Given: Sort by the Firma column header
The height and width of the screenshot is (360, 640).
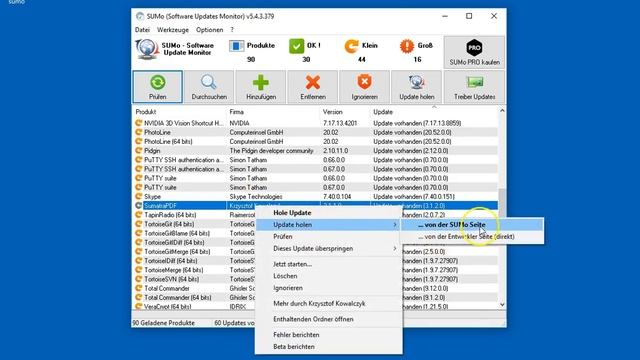Looking at the screenshot, I should [x=273, y=112].
